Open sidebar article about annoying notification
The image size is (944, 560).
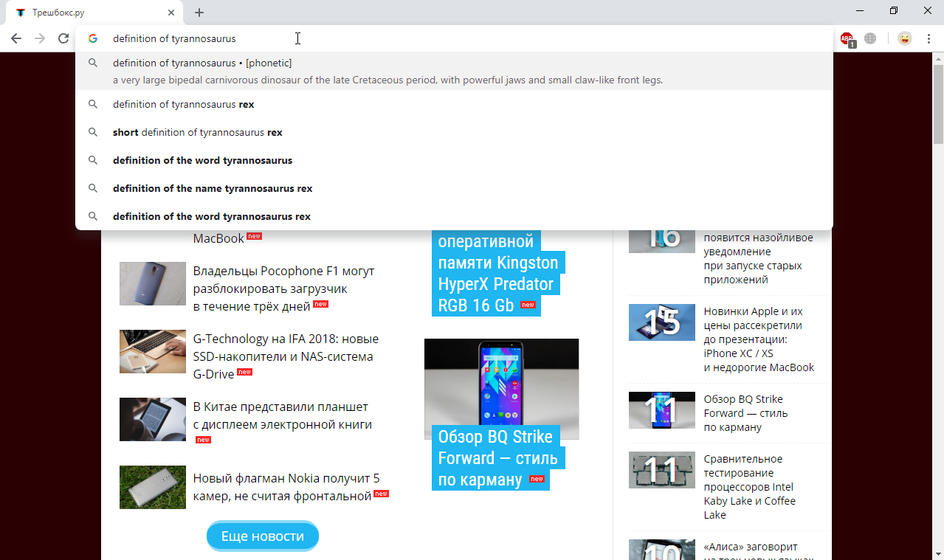(x=758, y=258)
